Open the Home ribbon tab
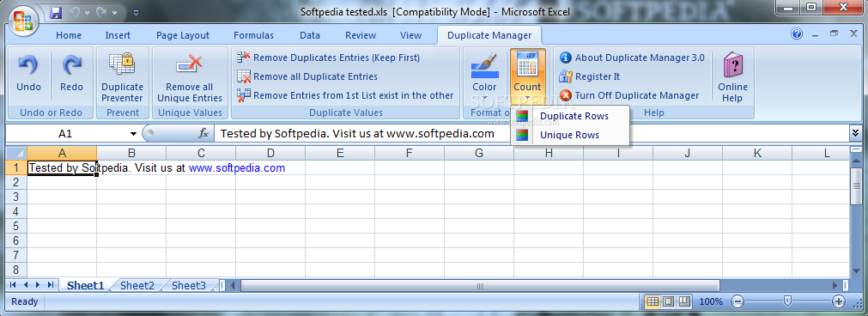The height and width of the screenshot is (316, 868). tap(68, 35)
